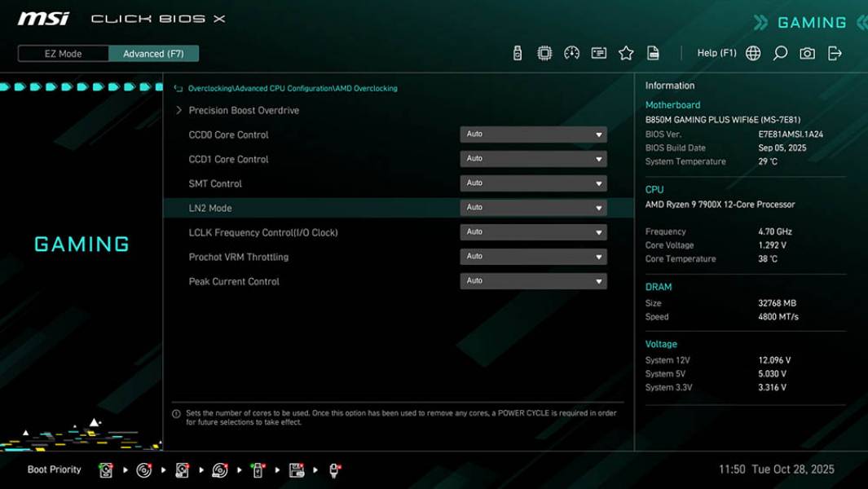Select the first hard drive in Boot Priority
Screen dimensions: 868x489
tap(106, 469)
